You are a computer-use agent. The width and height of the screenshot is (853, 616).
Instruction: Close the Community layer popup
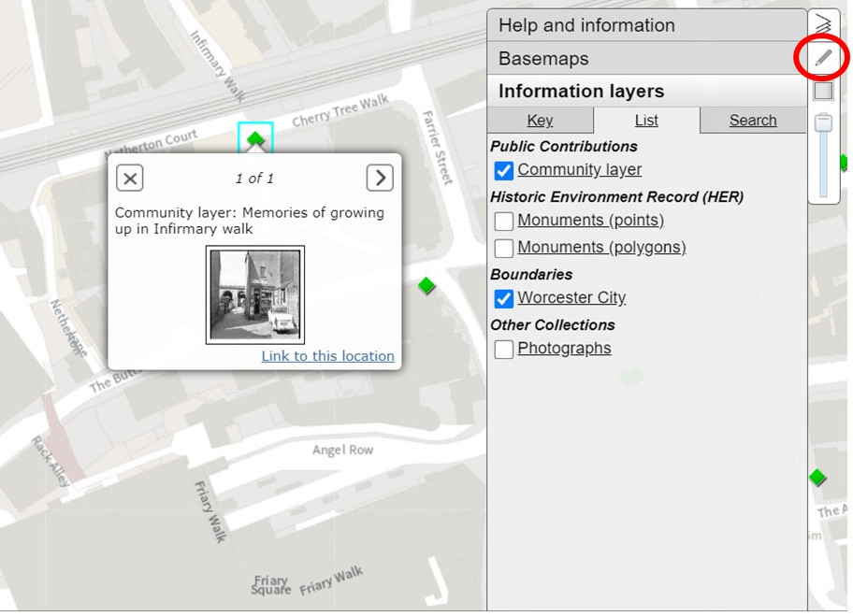pyautogui.click(x=130, y=178)
